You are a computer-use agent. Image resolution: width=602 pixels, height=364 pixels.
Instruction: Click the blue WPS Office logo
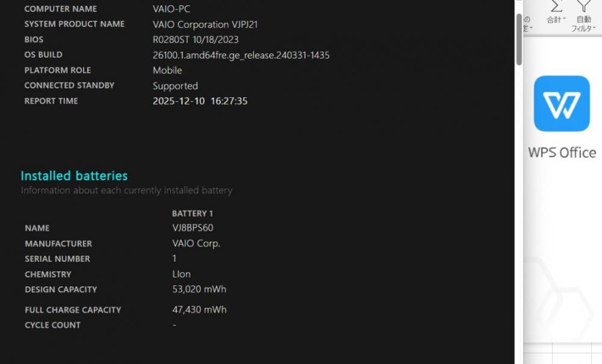[x=562, y=103]
